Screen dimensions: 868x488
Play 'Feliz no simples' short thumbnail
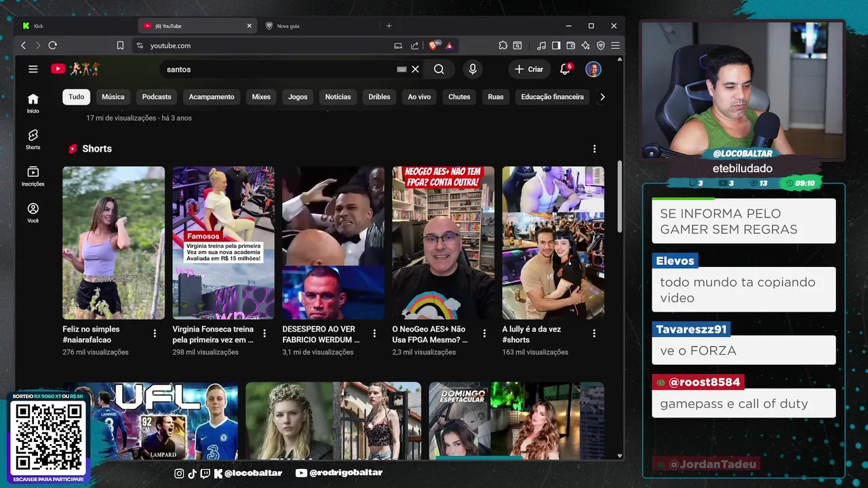[113, 243]
